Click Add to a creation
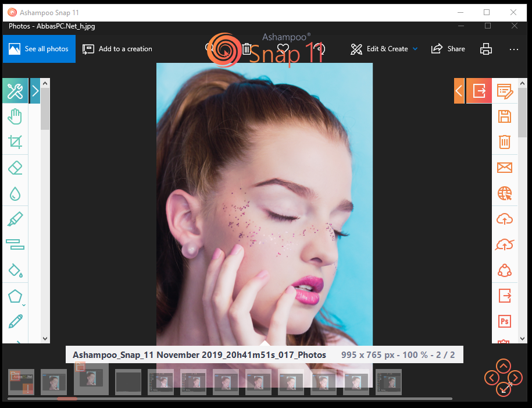The width and height of the screenshot is (532, 408). [x=117, y=49]
